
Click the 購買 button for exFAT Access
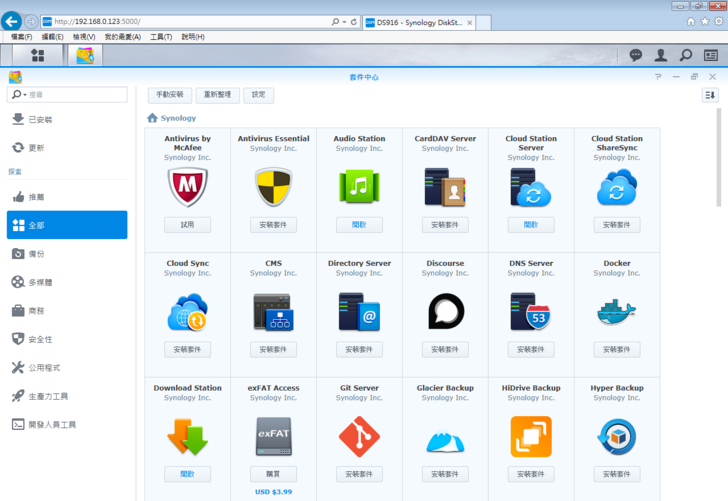[273, 474]
